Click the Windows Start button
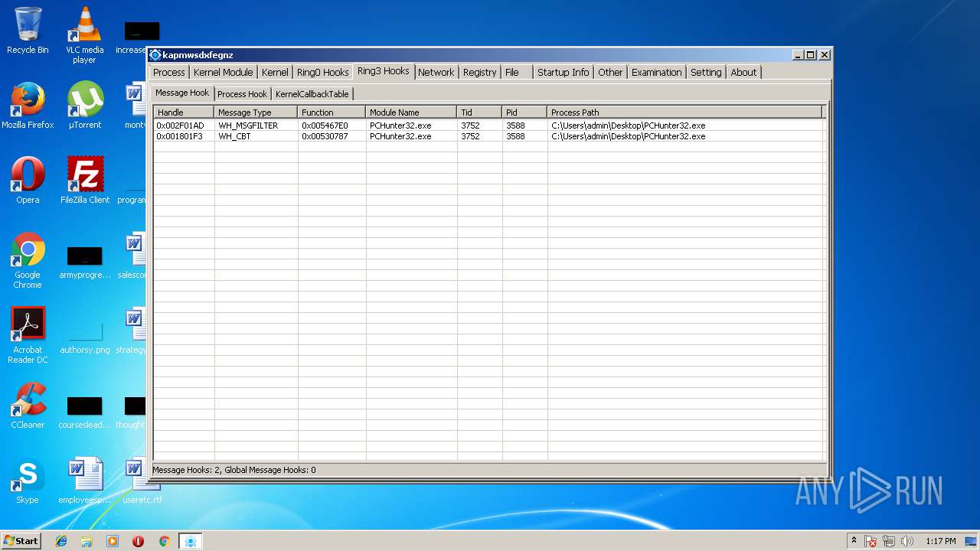The width and height of the screenshot is (980, 551). pos(21,541)
